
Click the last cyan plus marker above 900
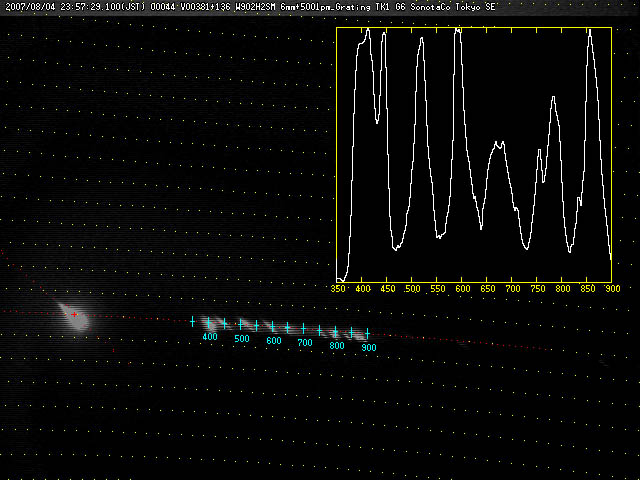[367, 333]
